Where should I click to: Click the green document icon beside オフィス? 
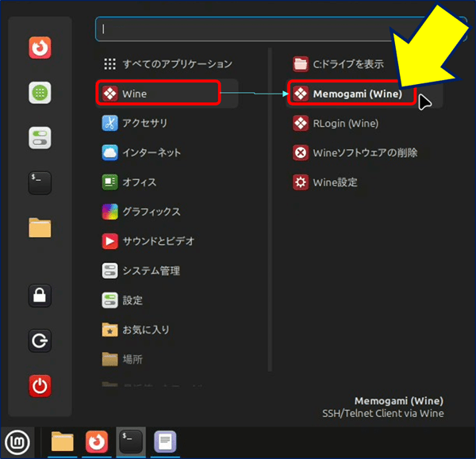coord(109,182)
